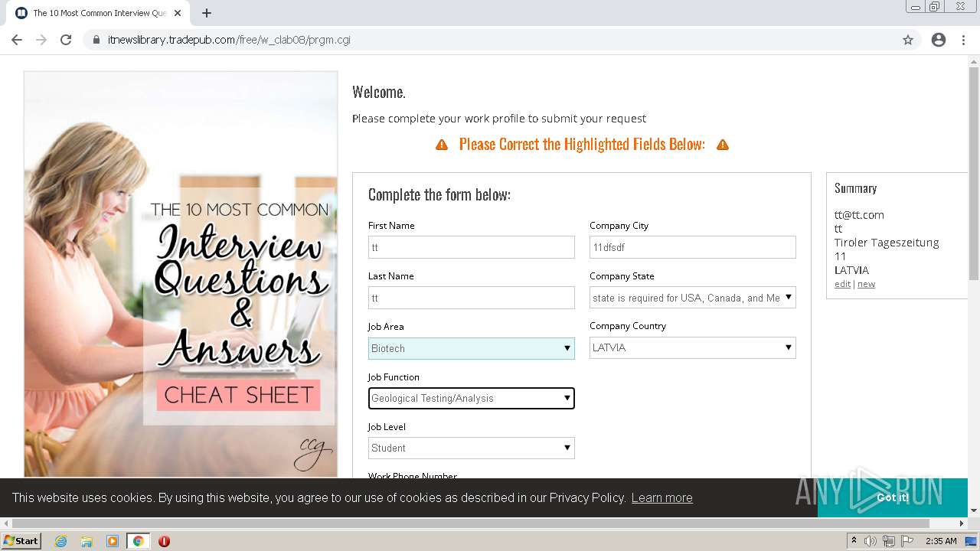This screenshot has height=551, width=980.
Task: Open File Explorer from taskbar
Action: (87, 541)
